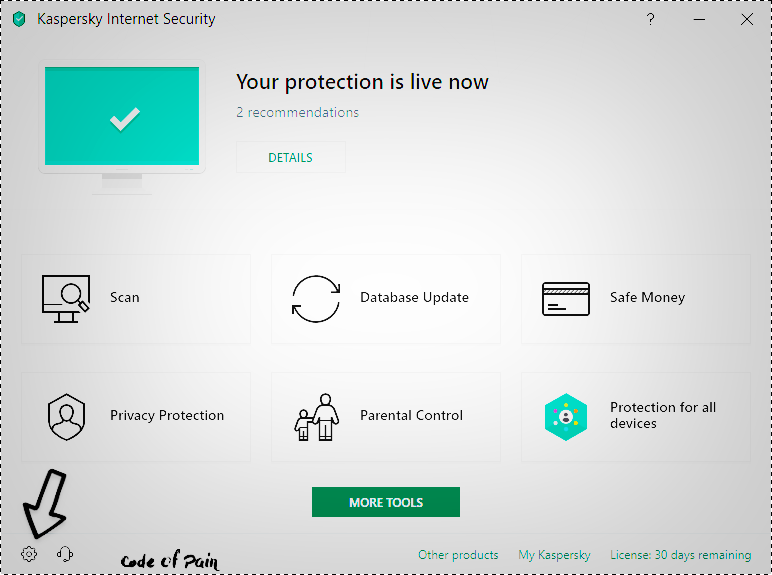Click the Privacy Protection shield icon
The height and width of the screenshot is (575, 772).
(66, 416)
